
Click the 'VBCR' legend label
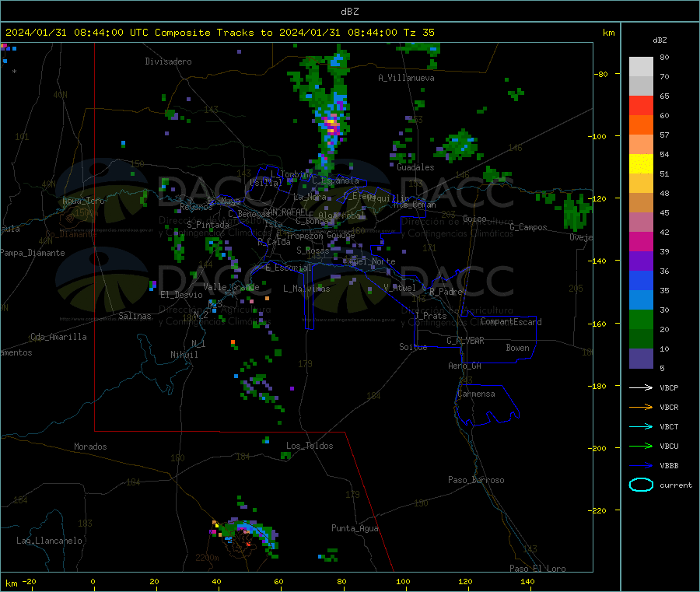[669, 407]
